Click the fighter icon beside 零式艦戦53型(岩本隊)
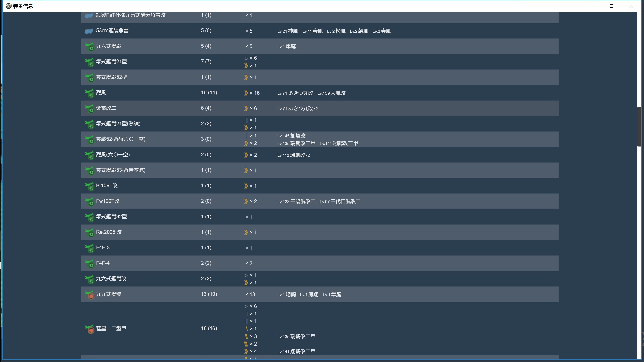The image size is (644, 362). [89, 171]
